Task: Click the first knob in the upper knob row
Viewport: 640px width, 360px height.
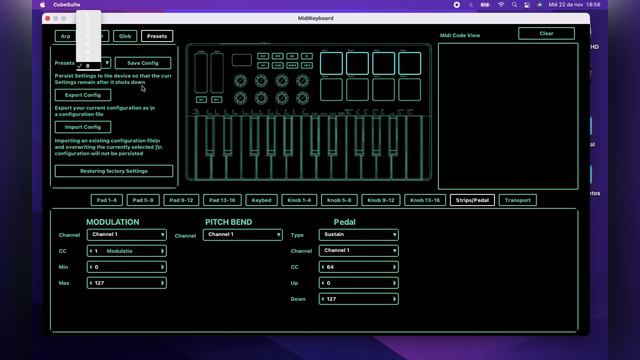Action: [x=240, y=81]
